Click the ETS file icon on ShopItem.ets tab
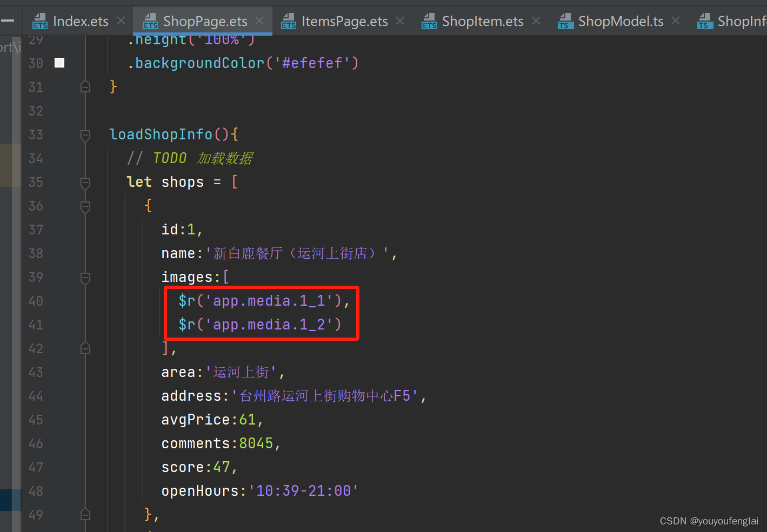The width and height of the screenshot is (767, 532). coord(429,21)
